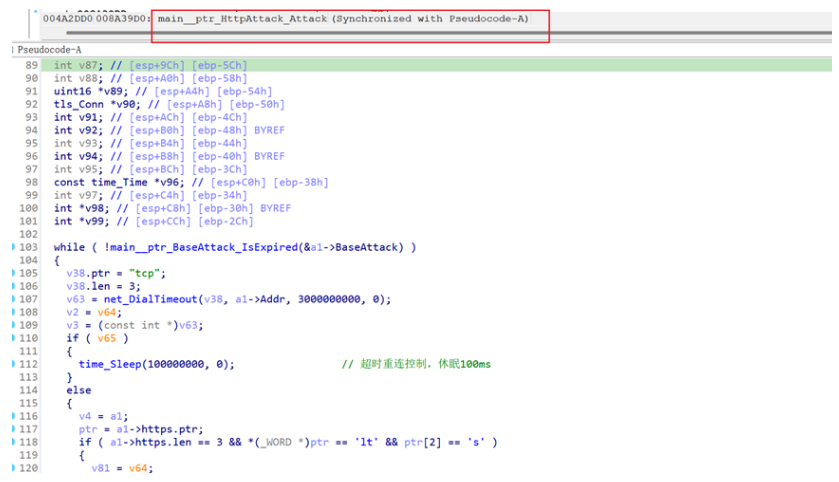839x482 pixels.
Task: Click the breakpoint dot on line 117
Action: pyautogui.click(x=13, y=429)
